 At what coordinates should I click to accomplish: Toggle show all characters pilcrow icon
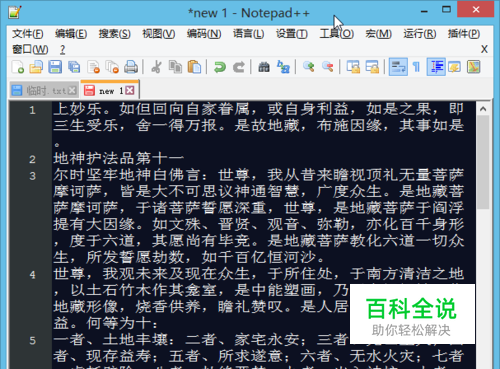(417, 67)
